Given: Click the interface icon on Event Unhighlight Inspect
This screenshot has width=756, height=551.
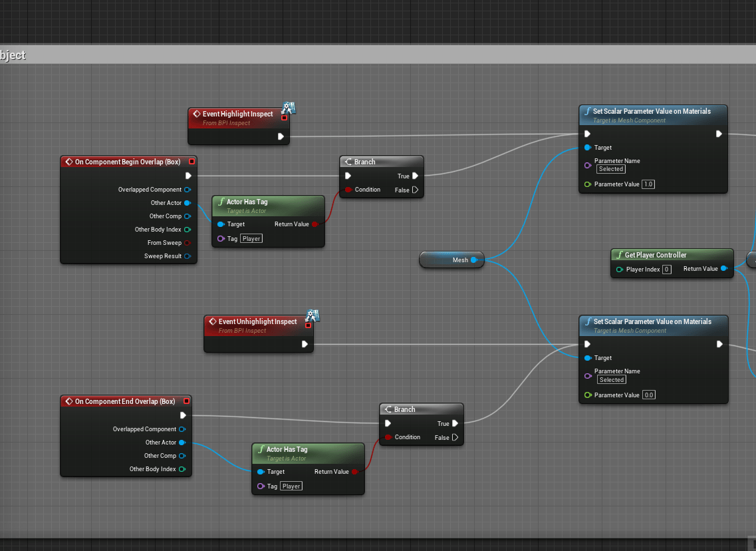Looking at the screenshot, I should coord(313,315).
